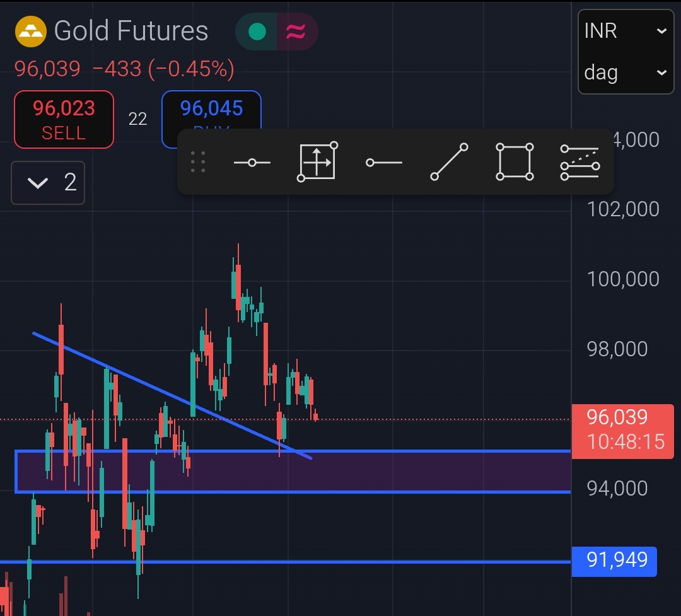Select the rectangle drawing tool
Screen dimensions: 681x616
point(515,163)
